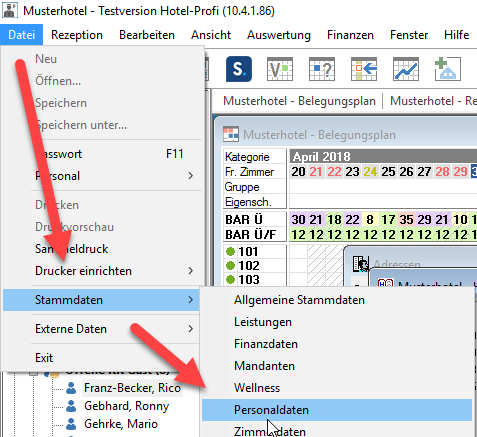The height and width of the screenshot is (437, 477).
Task: Click the Belegungsplan window title icon
Action: [231, 135]
